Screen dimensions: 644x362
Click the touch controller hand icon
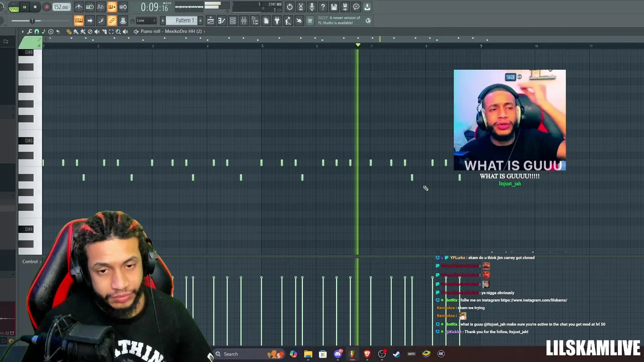(299, 21)
